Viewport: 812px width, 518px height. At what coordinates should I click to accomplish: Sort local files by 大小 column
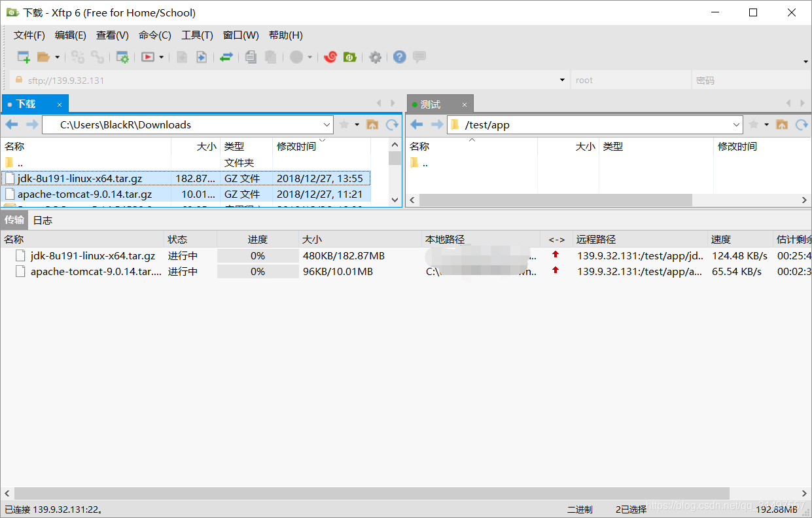[196, 146]
